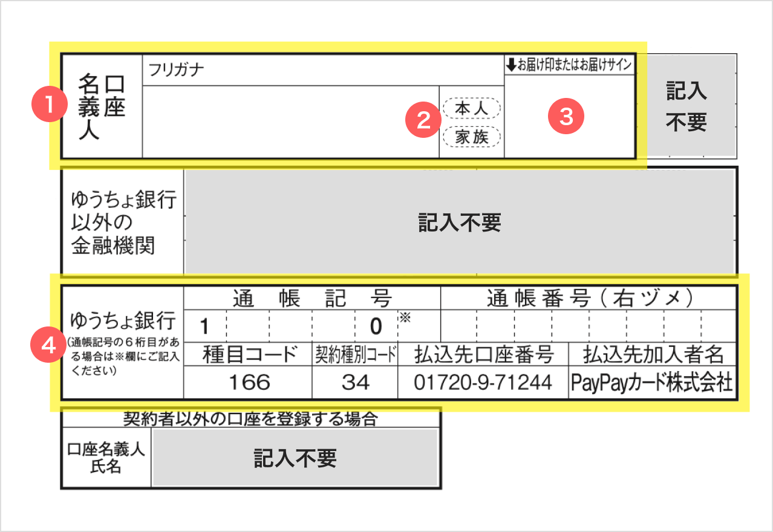The image size is (773, 532).
Task: Click the 記入不要 box beside the signature box
Action: point(687,107)
